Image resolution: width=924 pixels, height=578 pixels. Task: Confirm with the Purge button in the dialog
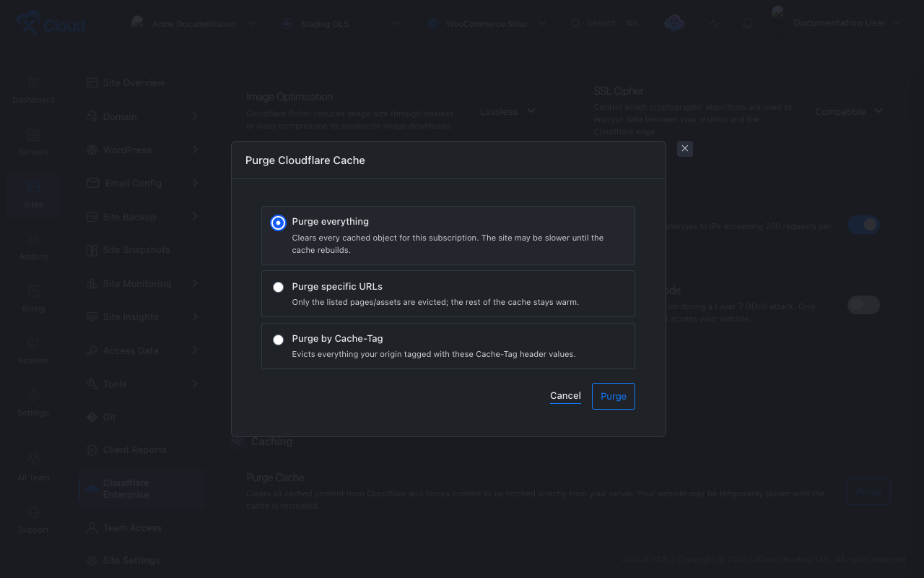[x=614, y=396]
